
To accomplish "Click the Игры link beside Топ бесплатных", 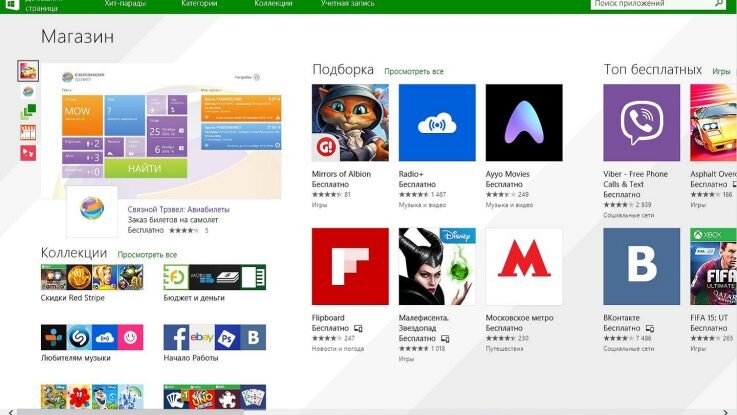I will tap(721, 71).
